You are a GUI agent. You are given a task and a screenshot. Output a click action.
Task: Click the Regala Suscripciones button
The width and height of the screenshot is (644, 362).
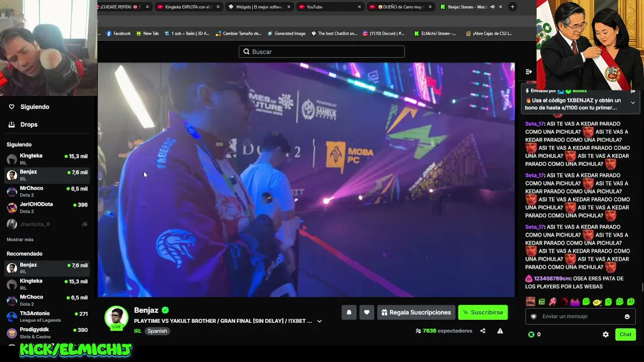pyautogui.click(x=416, y=312)
